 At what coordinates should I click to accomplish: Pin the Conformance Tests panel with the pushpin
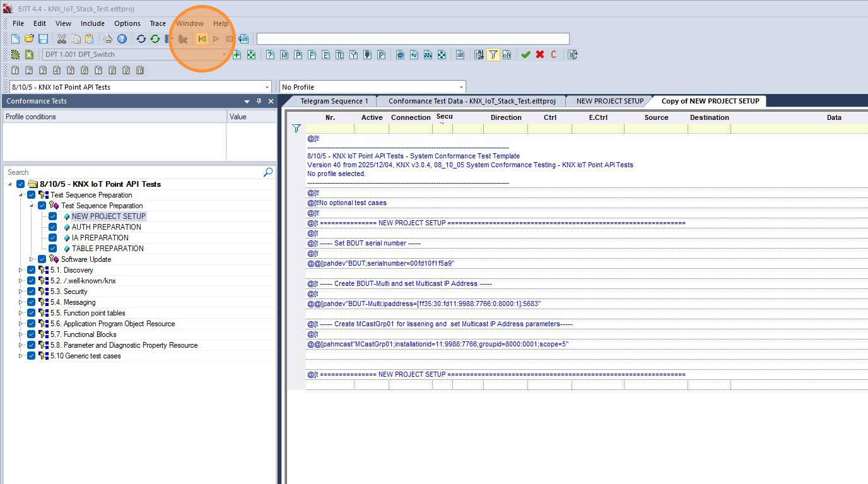(x=259, y=102)
